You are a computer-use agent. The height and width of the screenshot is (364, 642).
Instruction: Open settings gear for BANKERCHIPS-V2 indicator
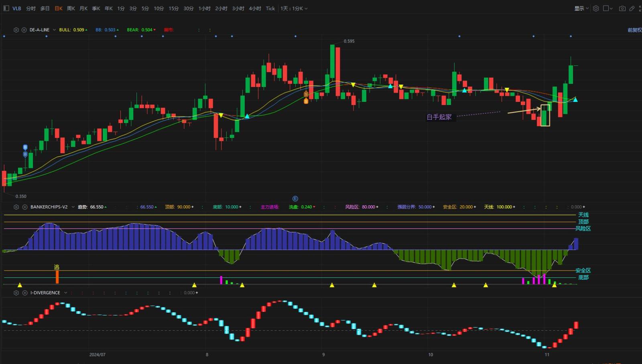click(x=16, y=207)
